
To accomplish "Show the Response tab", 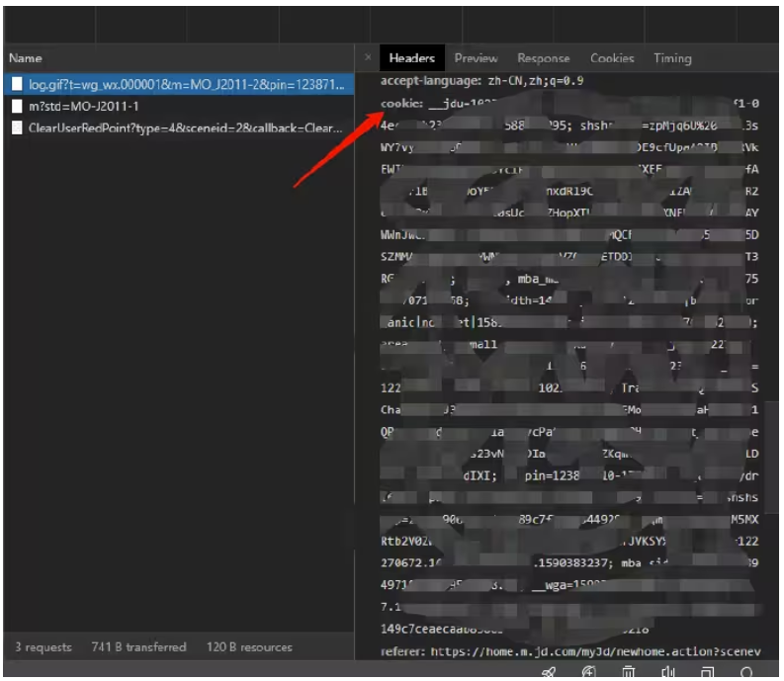I will tap(543, 58).
